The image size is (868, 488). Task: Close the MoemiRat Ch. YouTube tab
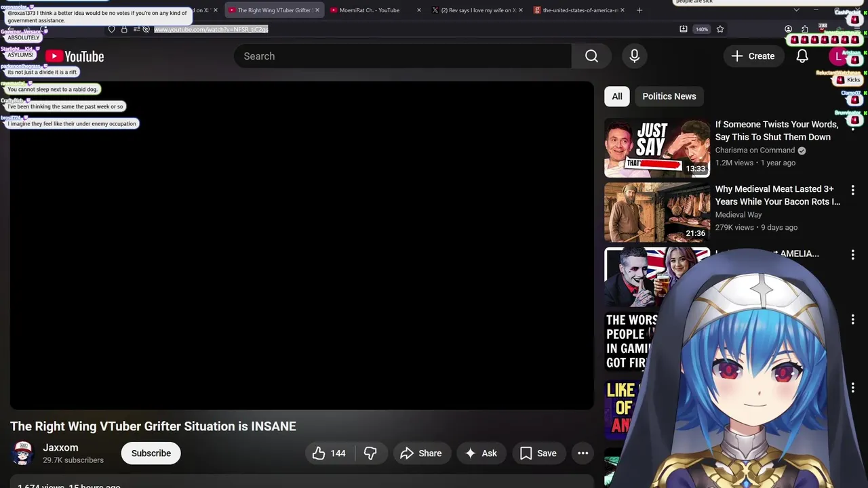pos(418,10)
